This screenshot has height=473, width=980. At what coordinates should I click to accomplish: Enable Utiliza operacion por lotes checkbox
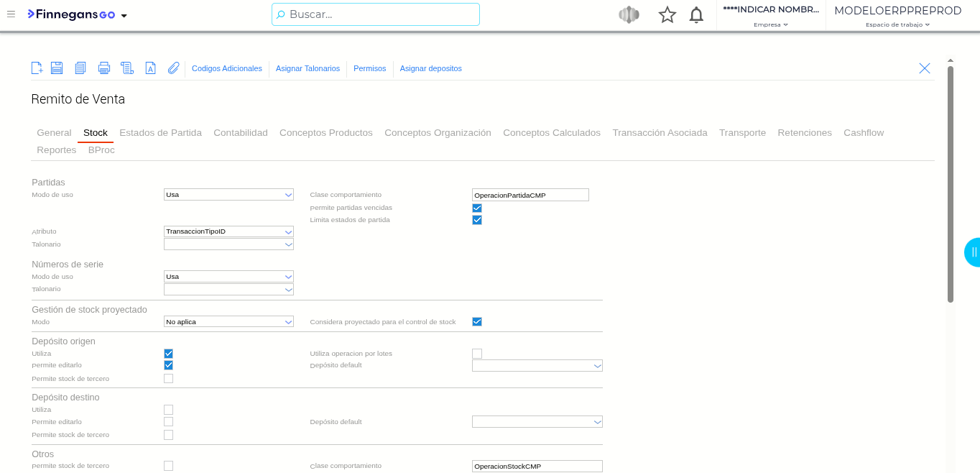(x=477, y=354)
